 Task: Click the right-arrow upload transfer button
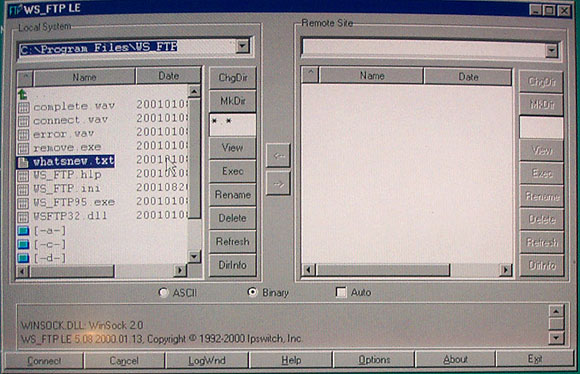[x=278, y=183]
